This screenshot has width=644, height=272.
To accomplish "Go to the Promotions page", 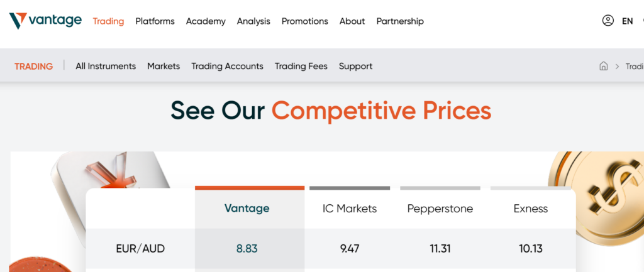I will [304, 21].
